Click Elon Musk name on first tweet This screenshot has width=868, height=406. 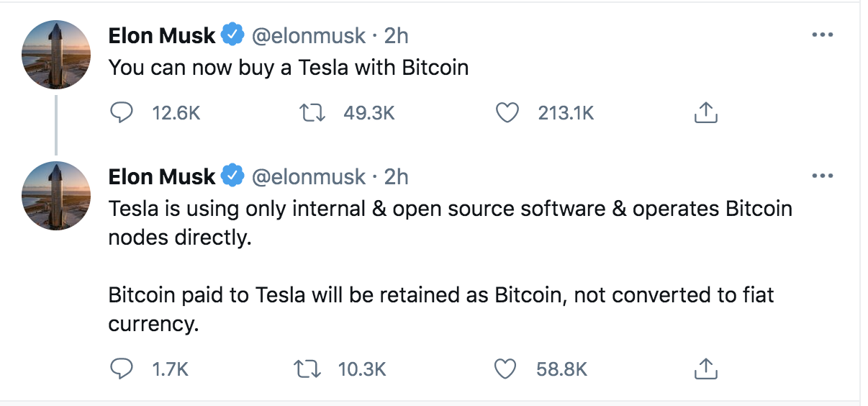coord(162,35)
